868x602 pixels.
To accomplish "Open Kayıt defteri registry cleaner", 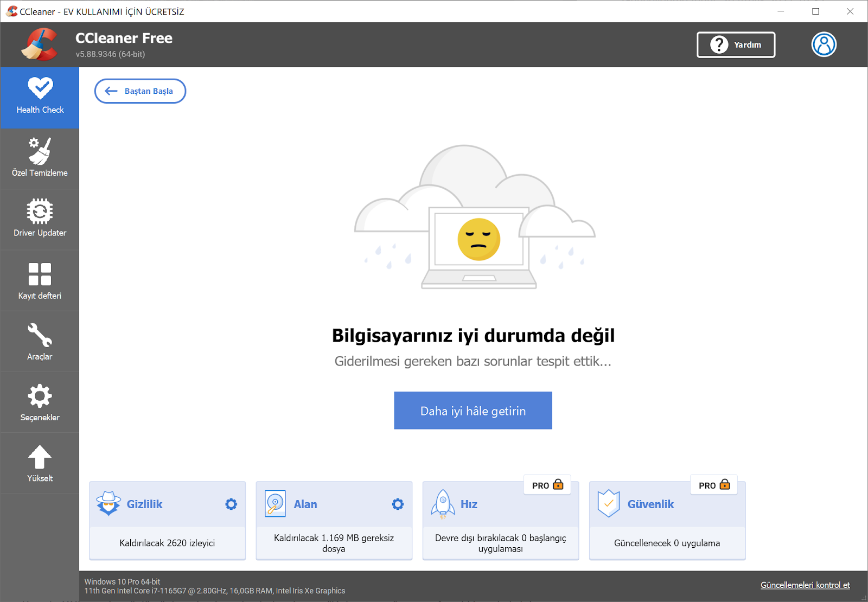I will point(40,280).
